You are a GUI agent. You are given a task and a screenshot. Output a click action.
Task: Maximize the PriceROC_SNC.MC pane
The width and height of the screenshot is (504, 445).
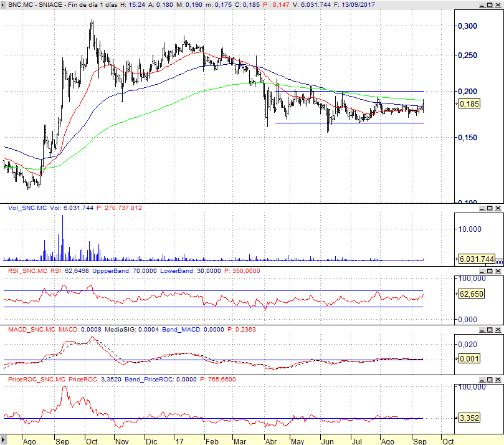pyautogui.click(x=490, y=379)
